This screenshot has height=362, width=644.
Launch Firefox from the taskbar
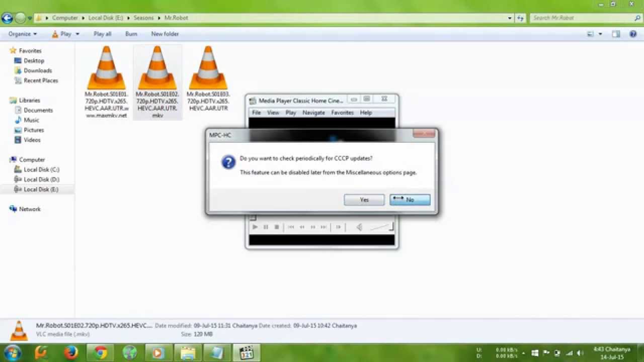pos(71,353)
